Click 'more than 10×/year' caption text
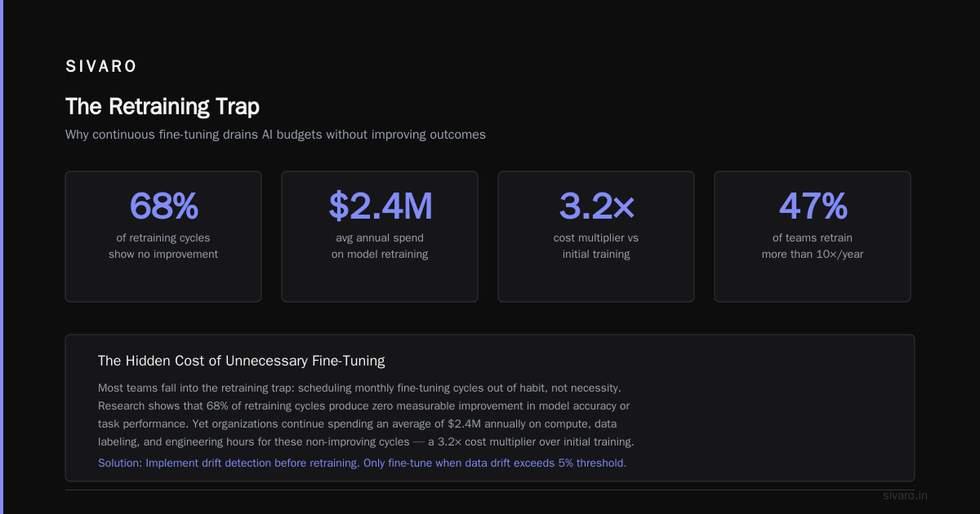Screen dimensions: 980x514 [x=813, y=255]
